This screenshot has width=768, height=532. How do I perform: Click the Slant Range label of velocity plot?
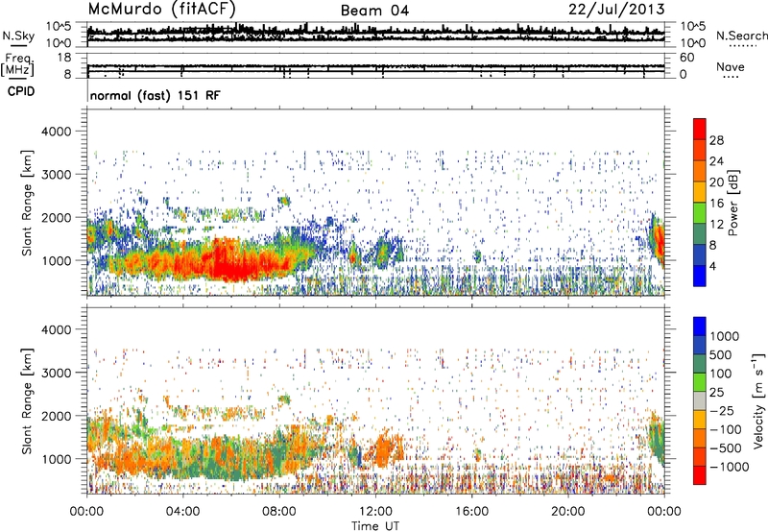[27, 401]
